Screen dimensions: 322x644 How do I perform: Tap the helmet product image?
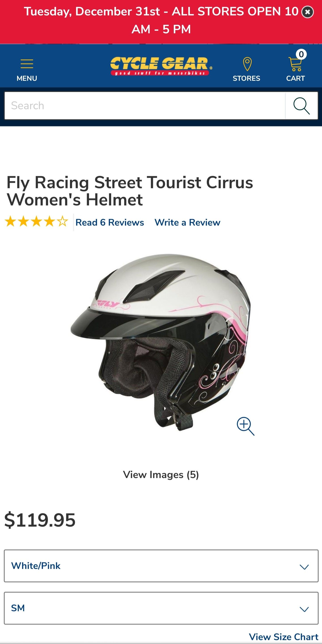[x=161, y=342]
